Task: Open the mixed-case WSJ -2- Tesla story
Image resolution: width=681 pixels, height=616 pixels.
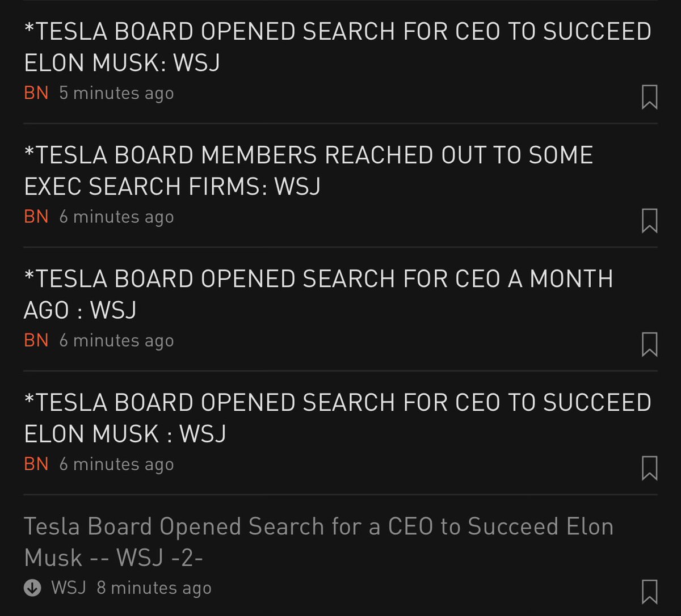Action: [x=318, y=542]
